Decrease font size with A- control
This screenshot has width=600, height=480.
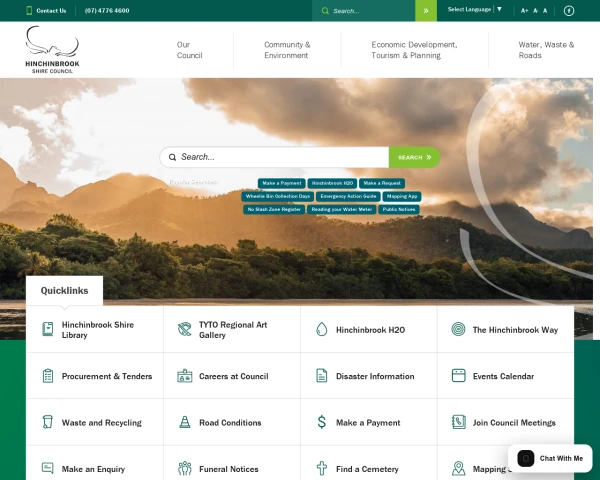536,11
